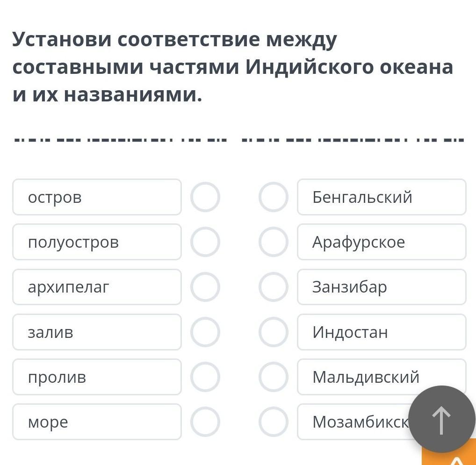
Task: Select the radio circle beside Мальдивский
Action: click(274, 377)
